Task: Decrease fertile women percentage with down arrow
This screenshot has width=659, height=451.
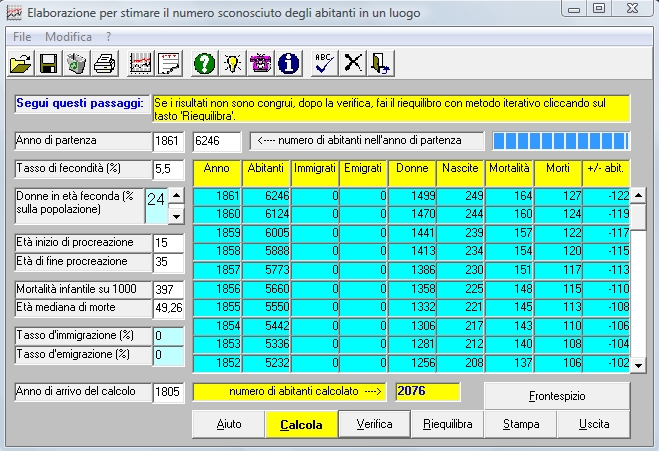Action: click(x=176, y=215)
